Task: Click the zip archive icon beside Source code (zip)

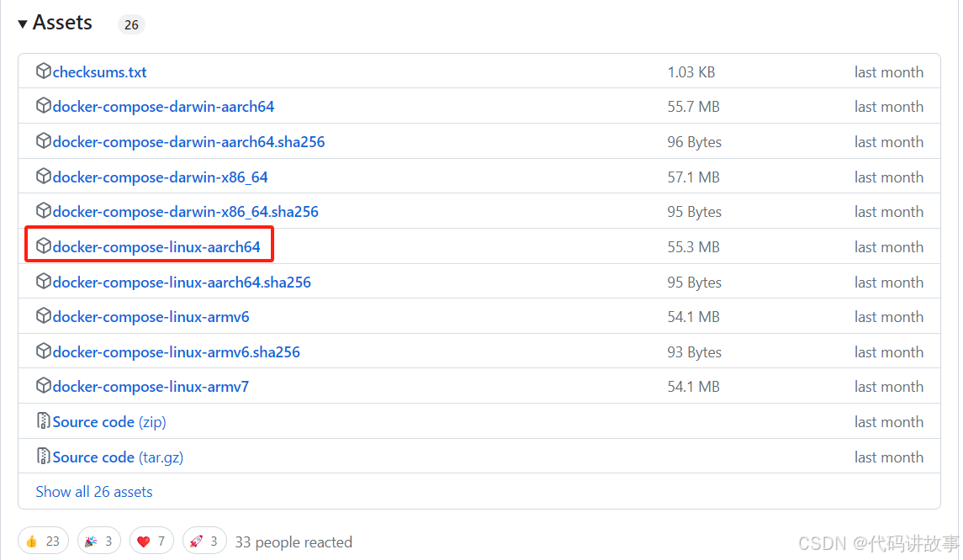Action: [43, 421]
